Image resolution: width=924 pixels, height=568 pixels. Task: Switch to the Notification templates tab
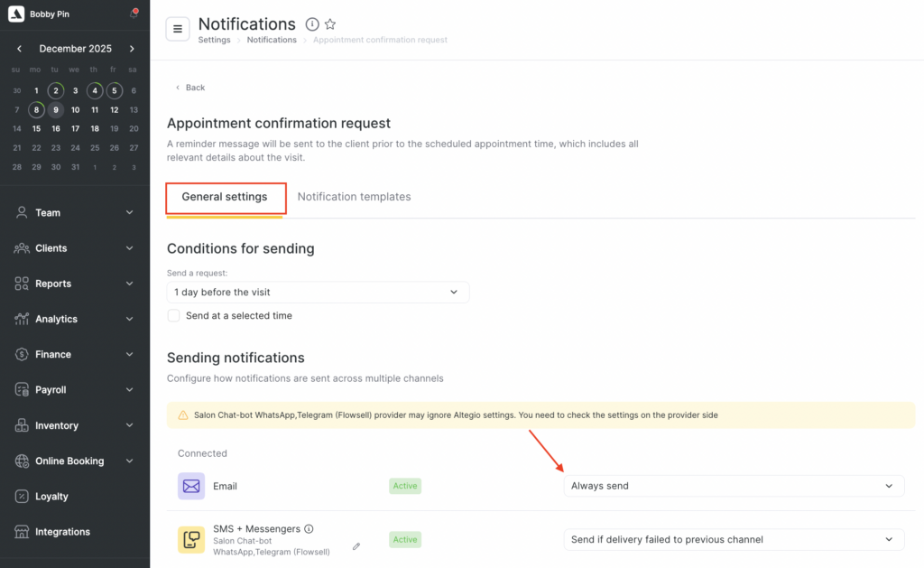point(354,197)
